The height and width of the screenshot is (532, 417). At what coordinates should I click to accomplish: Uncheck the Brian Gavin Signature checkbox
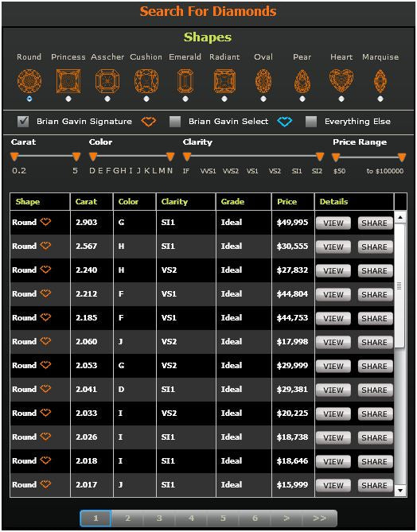[23, 122]
